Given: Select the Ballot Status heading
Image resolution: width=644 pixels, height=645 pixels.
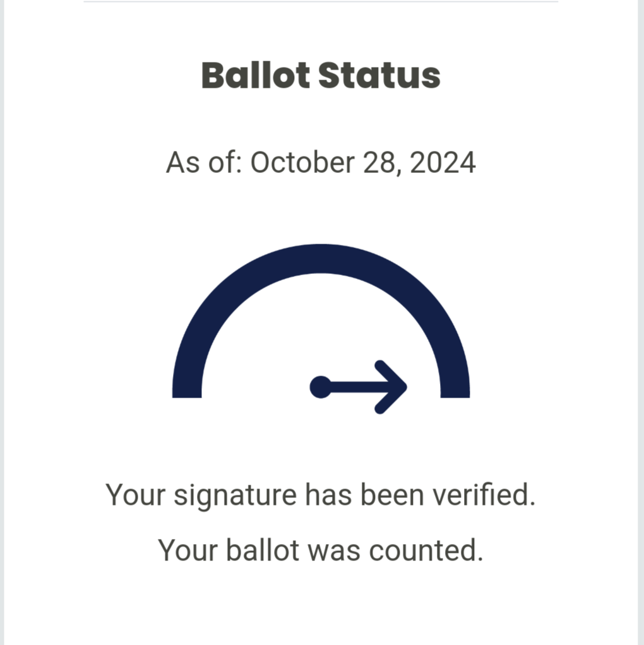Looking at the screenshot, I should tap(321, 76).
